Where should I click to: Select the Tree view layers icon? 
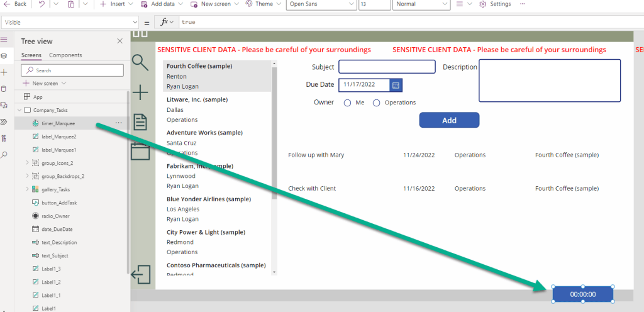(x=4, y=55)
